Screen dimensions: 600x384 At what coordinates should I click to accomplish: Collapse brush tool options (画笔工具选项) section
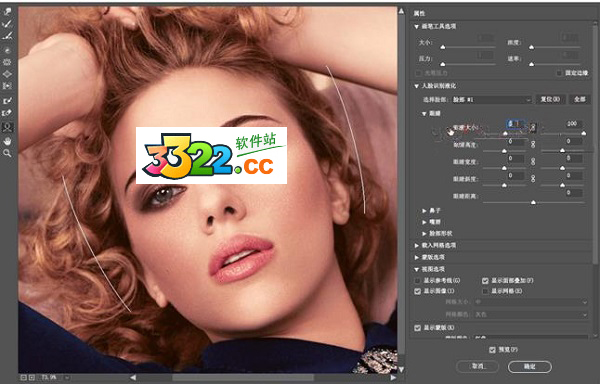417,27
